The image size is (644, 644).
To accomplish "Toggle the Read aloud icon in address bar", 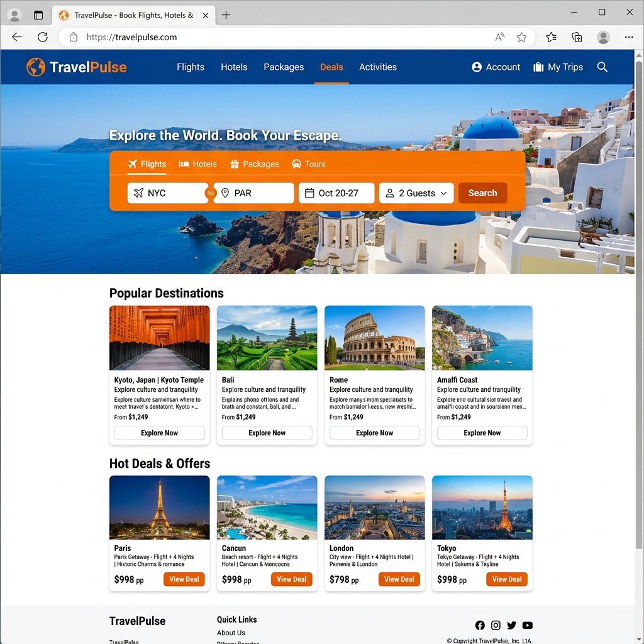I will tap(499, 37).
